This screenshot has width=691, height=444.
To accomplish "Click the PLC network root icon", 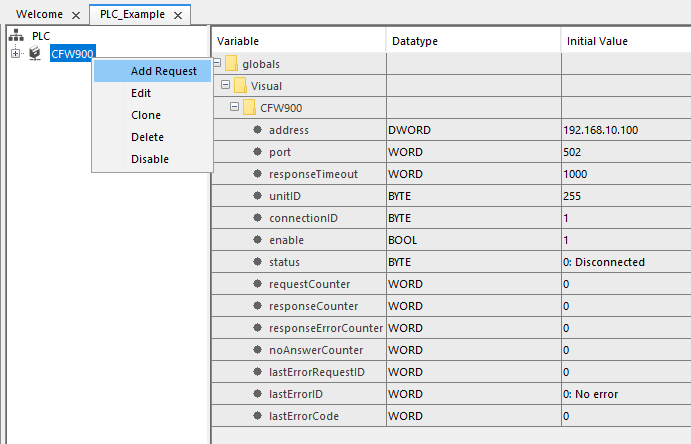I will pyautogui.click(x=15, y=35).
